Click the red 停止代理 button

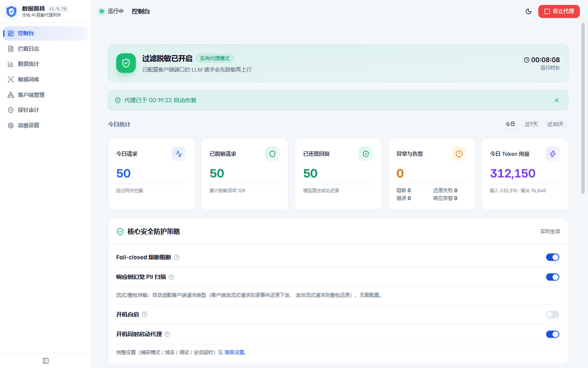(559, 11)
